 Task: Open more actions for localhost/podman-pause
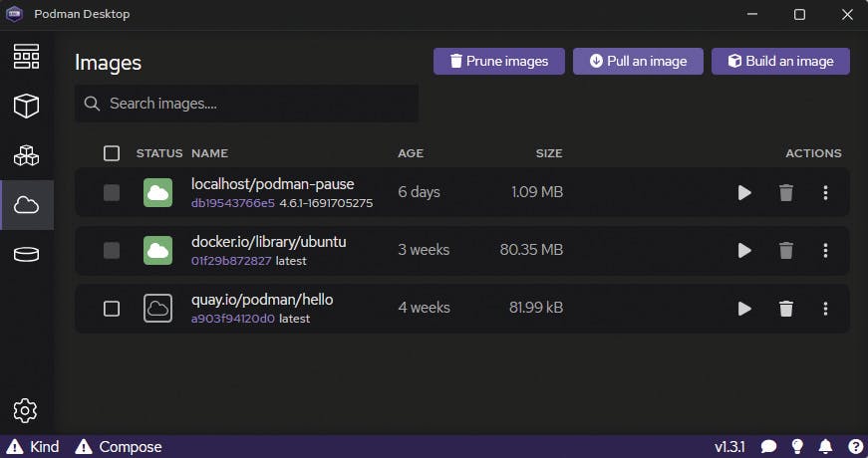825,192
